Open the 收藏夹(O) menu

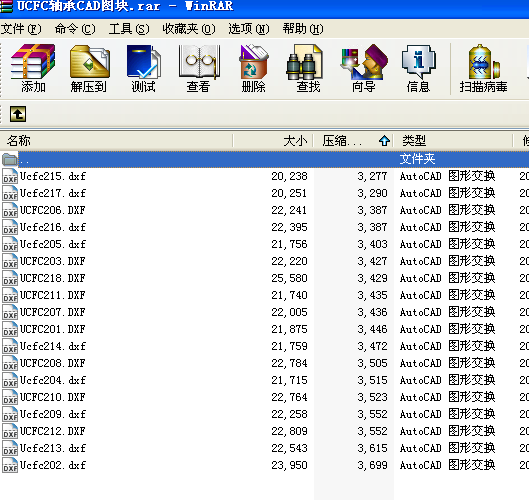click(x=189, y=29)
